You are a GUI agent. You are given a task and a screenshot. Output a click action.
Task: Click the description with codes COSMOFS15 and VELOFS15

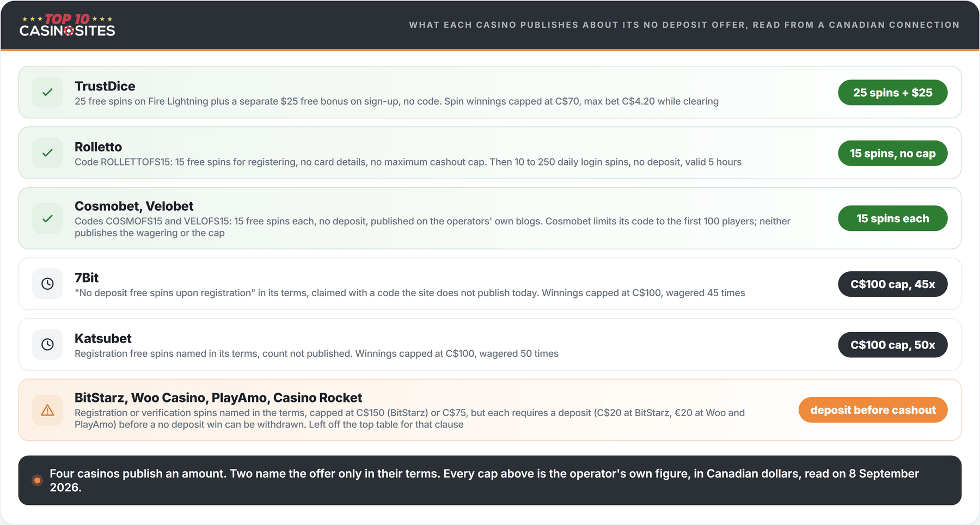[x=432, y=227]
